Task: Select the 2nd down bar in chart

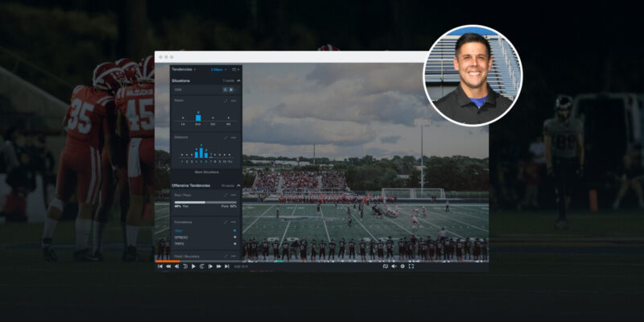Action: click(x=198, y=118)
